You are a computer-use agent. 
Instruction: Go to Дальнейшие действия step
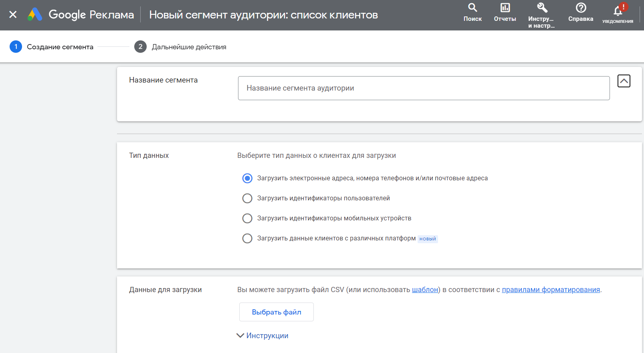click(189, 47)
